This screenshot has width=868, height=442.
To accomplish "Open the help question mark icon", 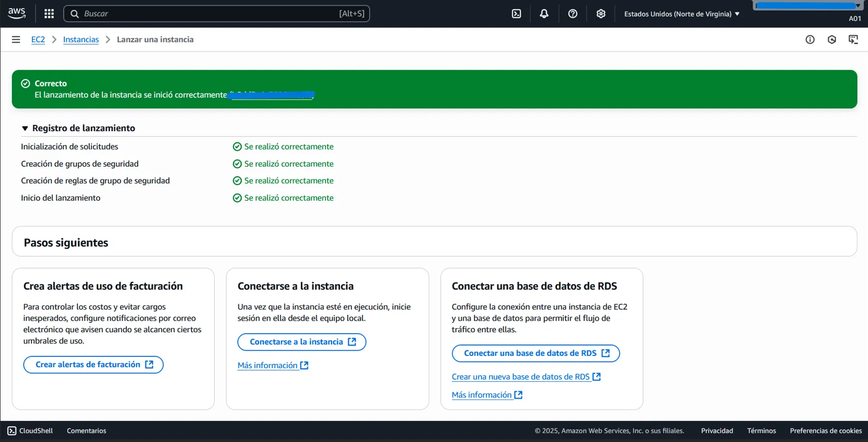I will point(572,14).
